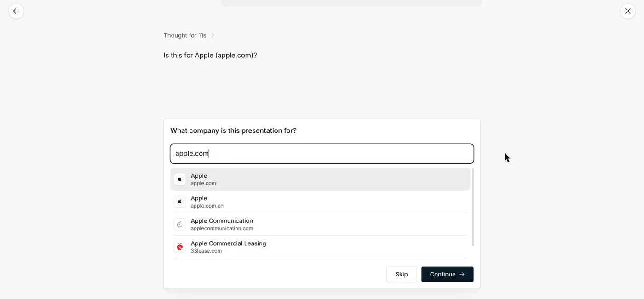Click the Apple logo icon beside apple.com.cn

[180, 202]
